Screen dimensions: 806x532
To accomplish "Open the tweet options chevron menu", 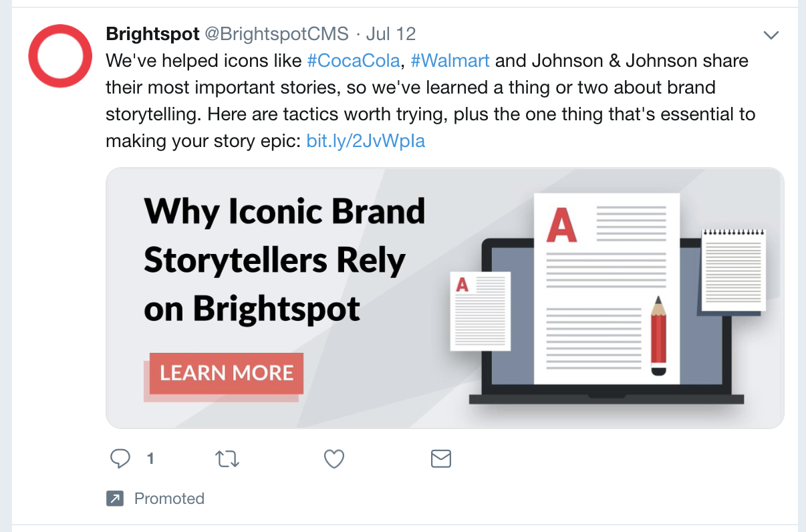I will point(771,35).
